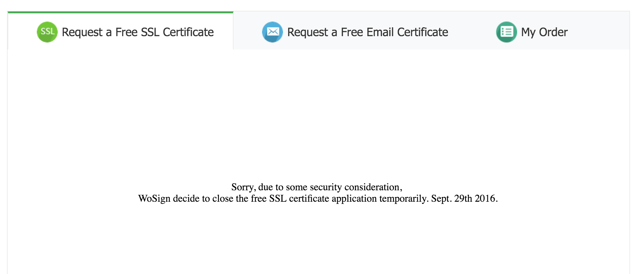The height and width of the screenshot is (274, 644).
Task: Open the Request a Free SSL Certificate tab
Action: point(121,31)
